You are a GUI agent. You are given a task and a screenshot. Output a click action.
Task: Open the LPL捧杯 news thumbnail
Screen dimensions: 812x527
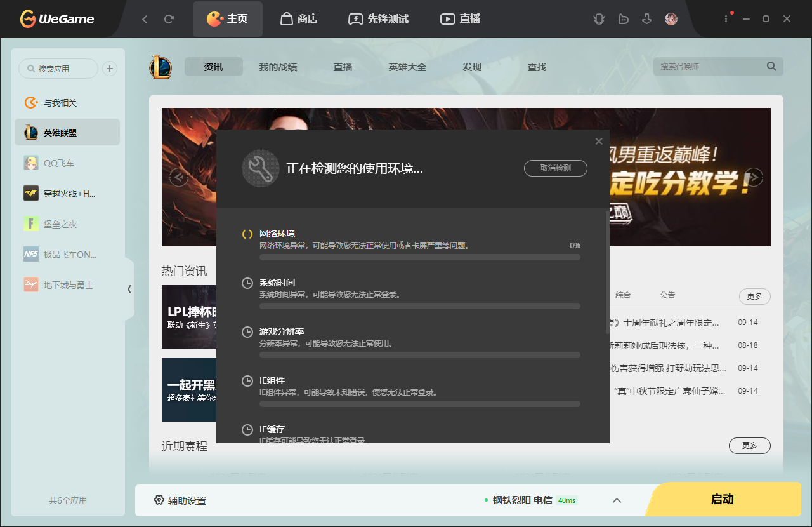point(189,317)
